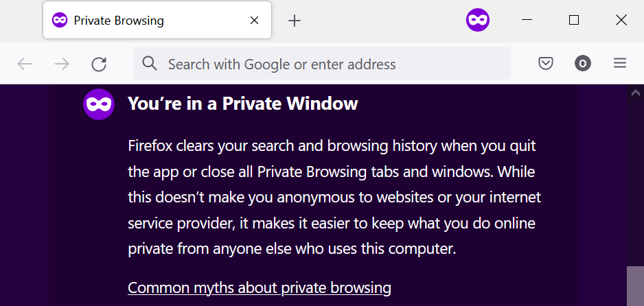Open a new tab with plus button
The width and height of the screenshot is (644, 306).
(295, 21)
